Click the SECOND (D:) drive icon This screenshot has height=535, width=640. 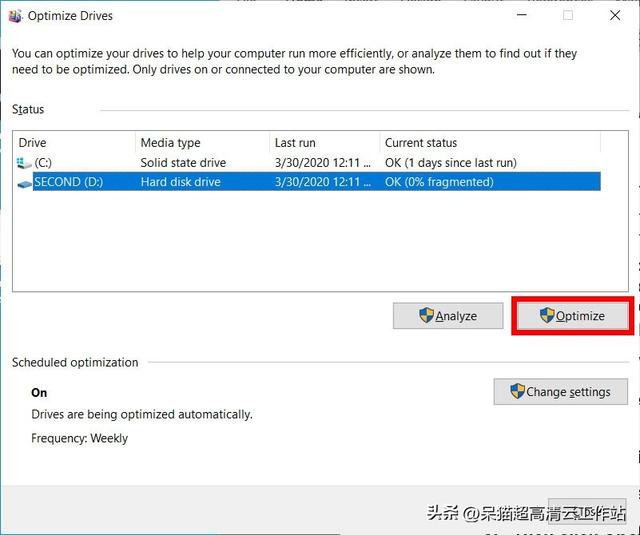pos(24,184)
